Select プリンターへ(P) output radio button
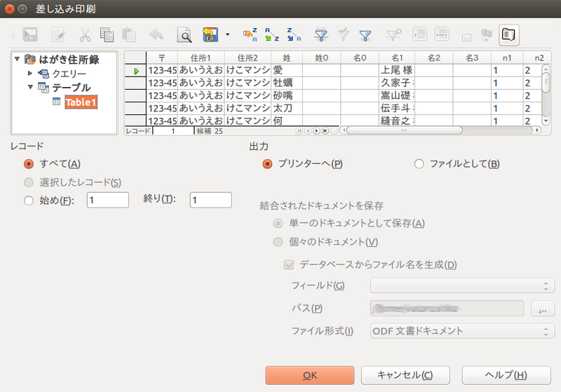The width and height of the screenshot is (561, 392). (267, 164)
